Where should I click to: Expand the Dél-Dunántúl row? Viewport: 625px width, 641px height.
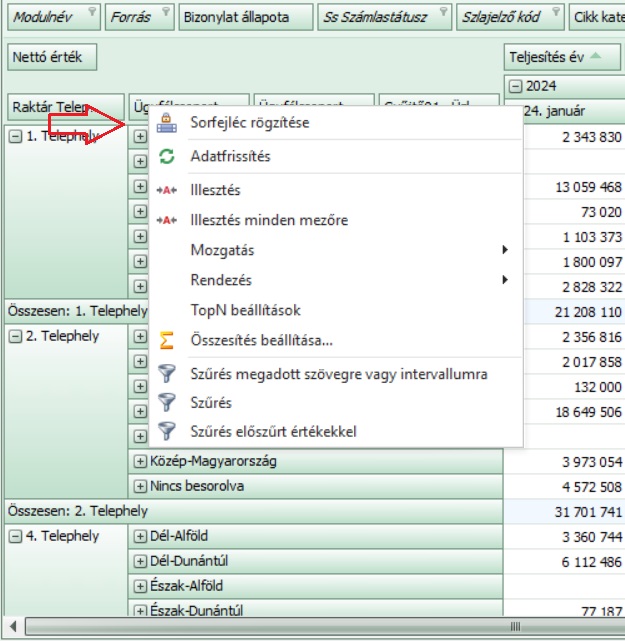coord(140,561)
